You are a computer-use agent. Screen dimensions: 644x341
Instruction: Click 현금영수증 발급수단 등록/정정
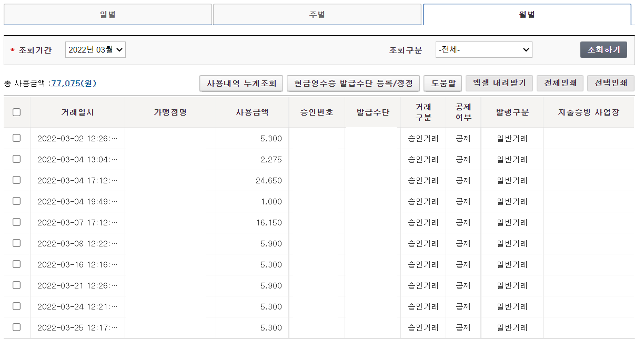pos(353,83)
